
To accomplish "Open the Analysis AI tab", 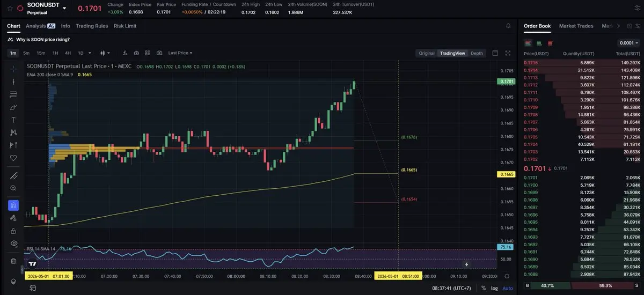I will [40, 26].
